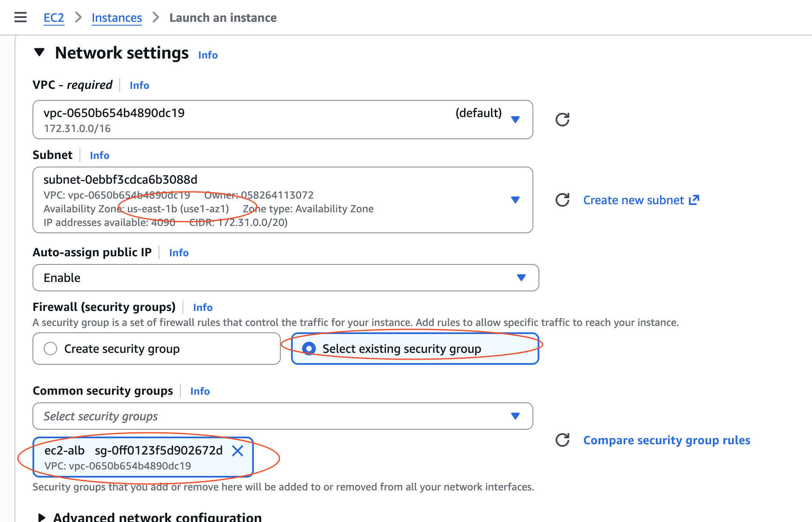Open Compare security group rules
The width and height of the screenshot is (812, 522).
click(666, 440)
